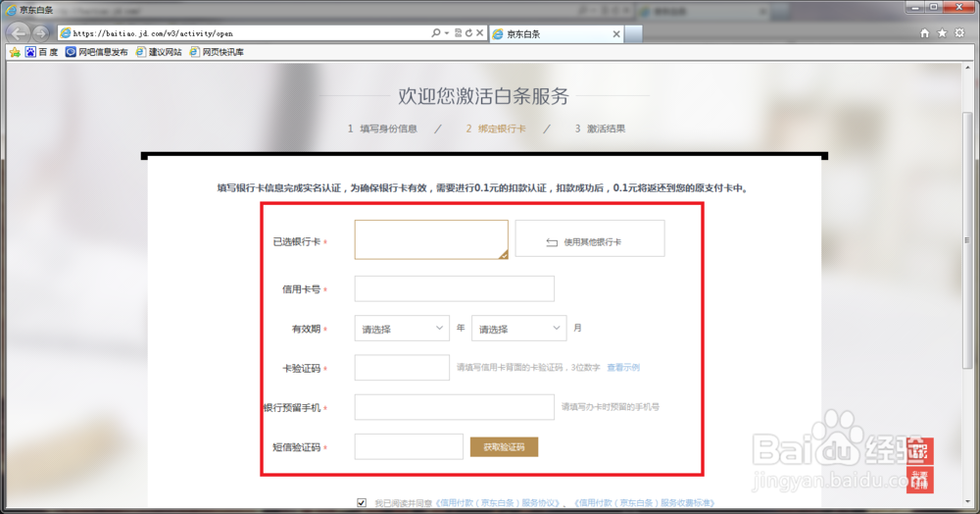The image size is (980, 514).
Task: Click 使用其他银行卡 button
Action: (x=590, y=238)
